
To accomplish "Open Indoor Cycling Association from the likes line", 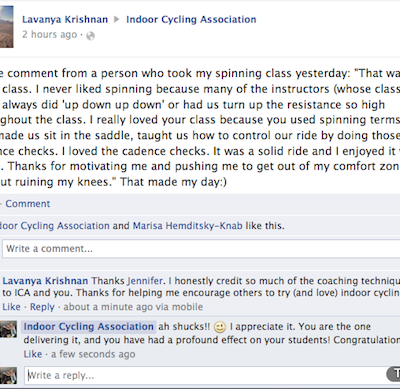I will click(x=55, y=226).
